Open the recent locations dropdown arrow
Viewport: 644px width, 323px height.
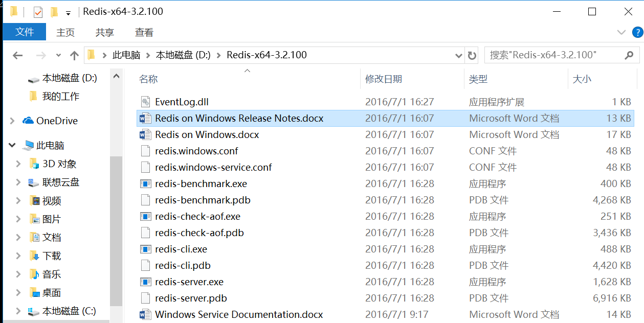58,55
